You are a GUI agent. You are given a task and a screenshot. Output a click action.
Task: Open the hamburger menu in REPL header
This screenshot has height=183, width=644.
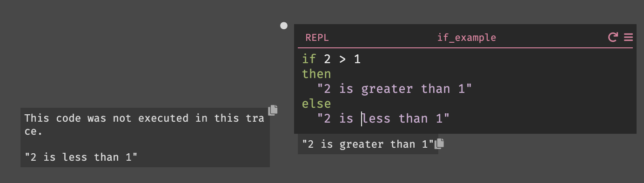pyautogui.click(x=628, y=37)
